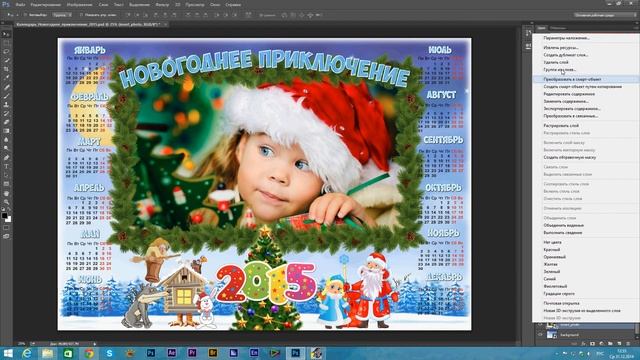Select the Lasso tool
This screenshot has width=640, height=360.
pyautogui.click(x=6, y=52)
